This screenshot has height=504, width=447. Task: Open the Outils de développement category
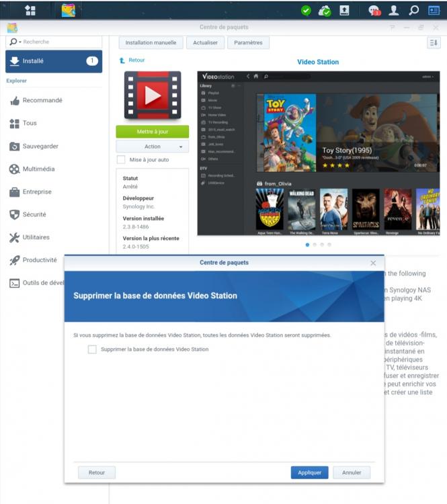point(37,283)
